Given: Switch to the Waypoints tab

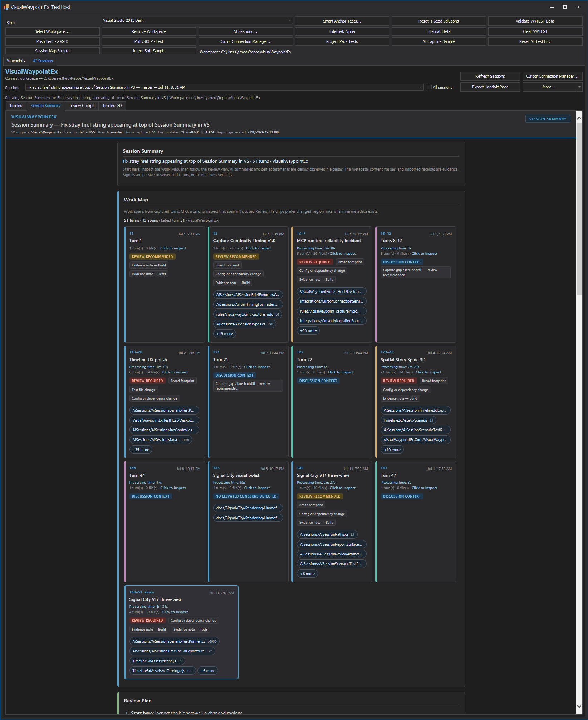Looking at the screenshot, I should [x=16, y=61].
